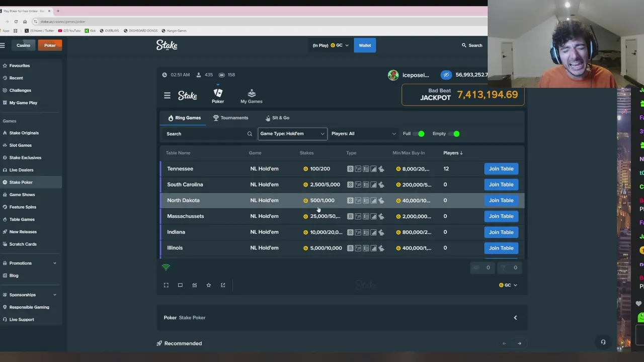Click the search magnifier in table search field

coord(250,134)
